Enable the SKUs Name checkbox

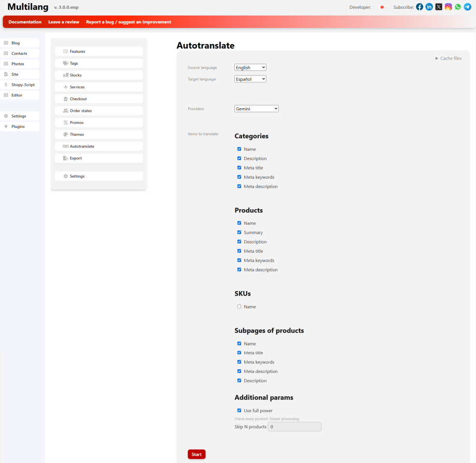pyautogui.click(x=239, y=307)
